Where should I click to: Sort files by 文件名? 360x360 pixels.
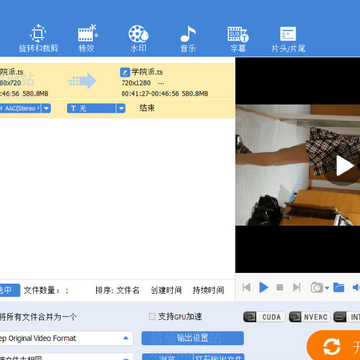click(128, 290)
